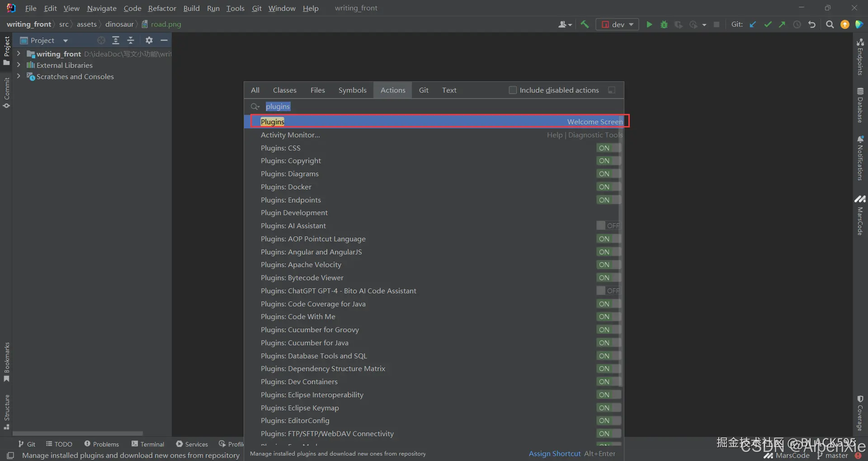Screen dimensions: 868x461
Task: Open search results in Find tool window icon
Action: coord(612,90)
